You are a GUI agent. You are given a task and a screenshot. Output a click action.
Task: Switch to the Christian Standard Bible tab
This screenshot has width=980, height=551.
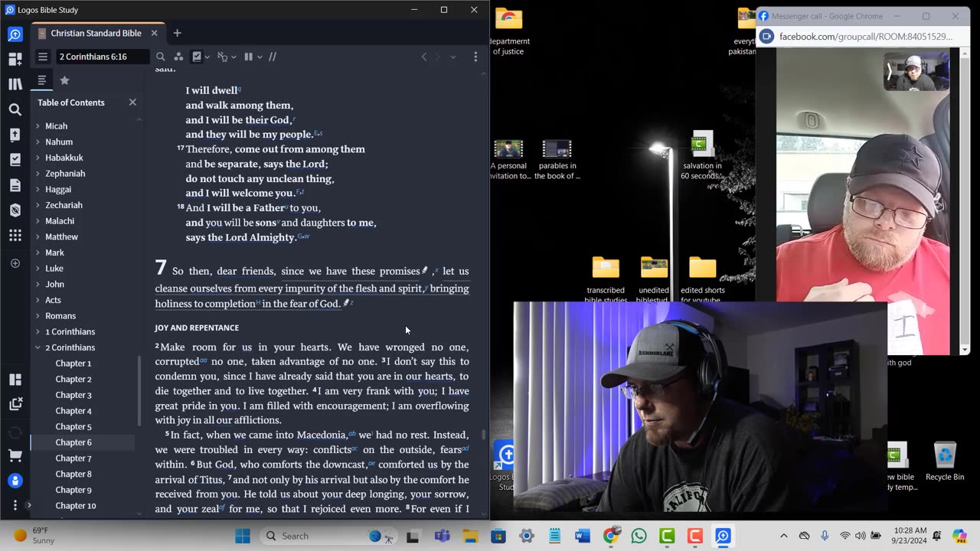click(96, 34)
